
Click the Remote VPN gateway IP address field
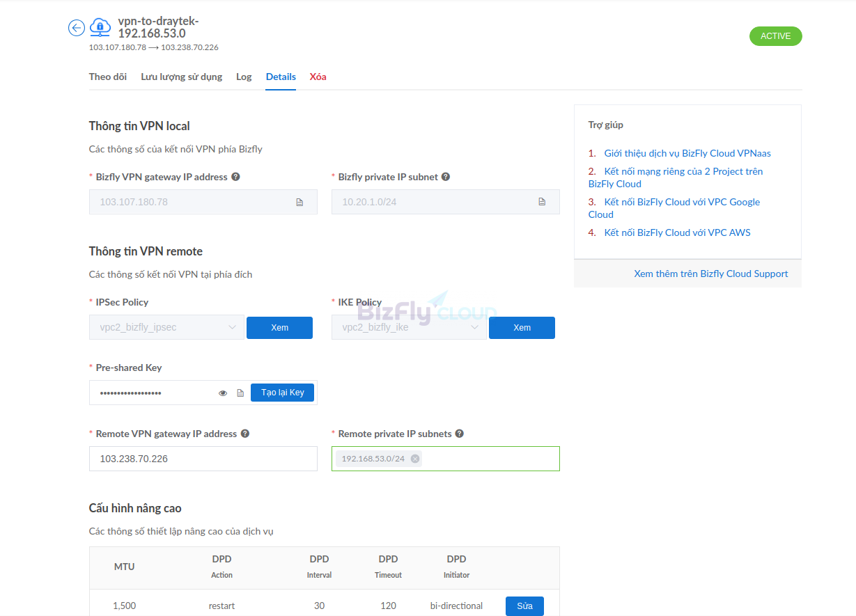(x=203, y=459)
